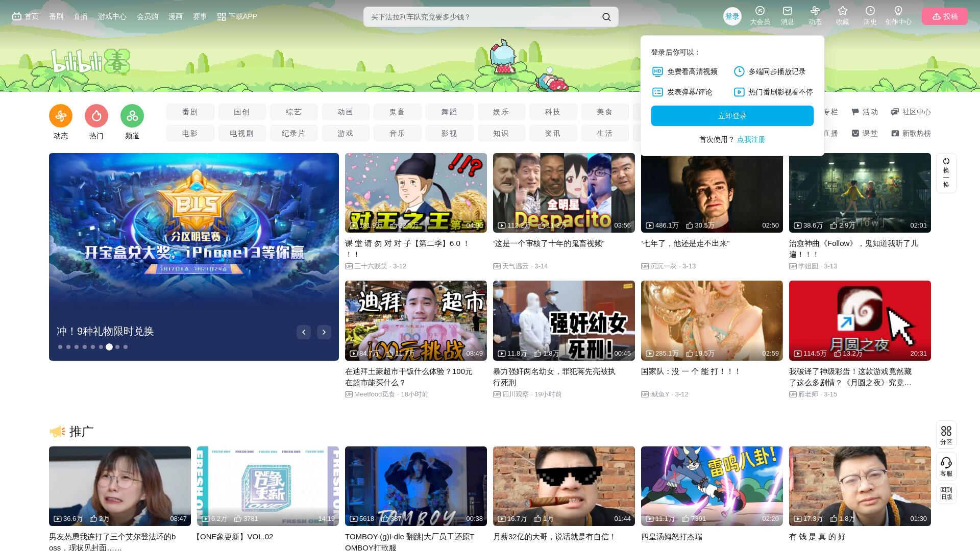Open title 七年了，他还是走不出来
The height and width of the screenshot is (551, 980).
685,243
